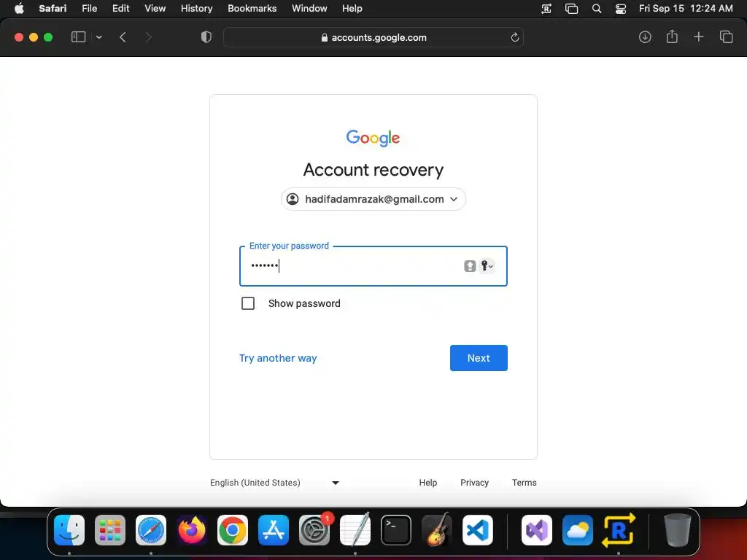Viewport: 747px width, 560px height.
Task: Open a new tab
Action: pyautogui.click(x=698, y=36)
